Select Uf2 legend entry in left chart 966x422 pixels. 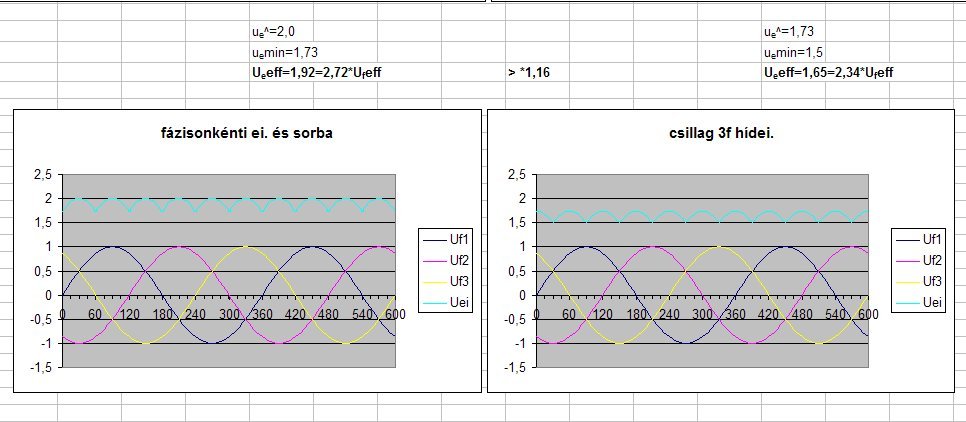point(445,259)
